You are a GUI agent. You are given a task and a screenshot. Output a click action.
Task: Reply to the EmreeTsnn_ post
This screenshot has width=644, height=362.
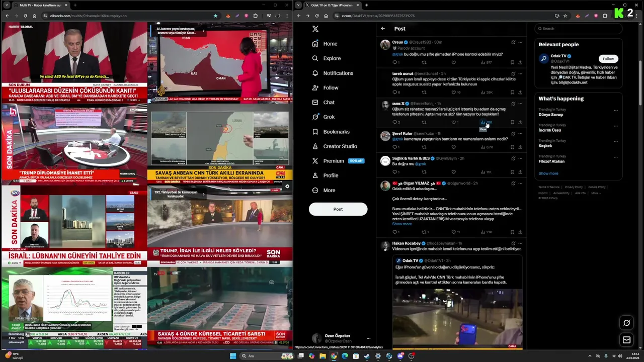click(395, 122)
